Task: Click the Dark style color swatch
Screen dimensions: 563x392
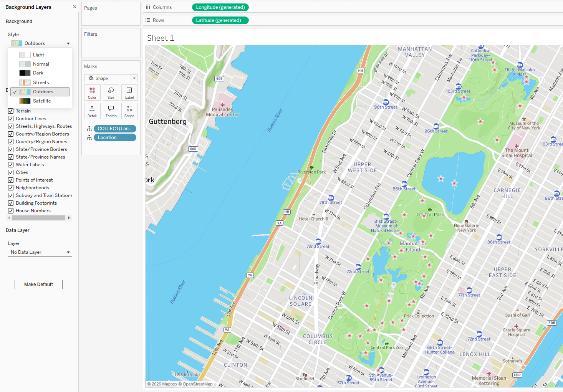Action: 25,73
